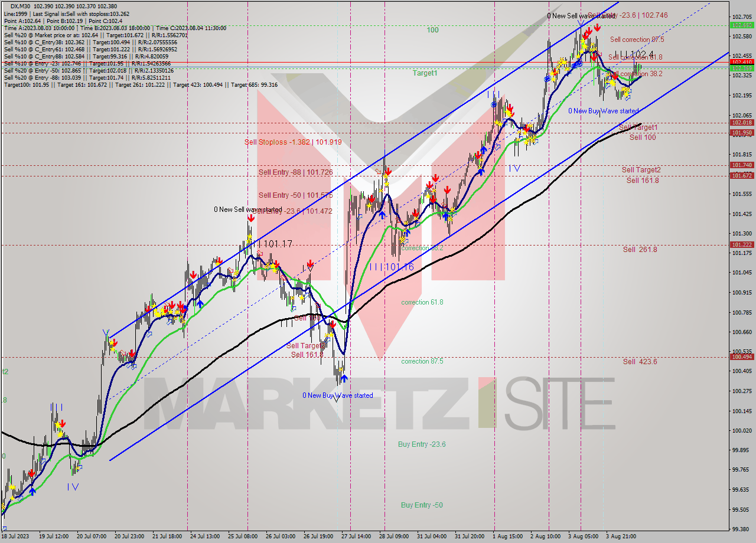Select the green 'Target1' label
This screenshot has height=543, width=756.
(425, 73)
